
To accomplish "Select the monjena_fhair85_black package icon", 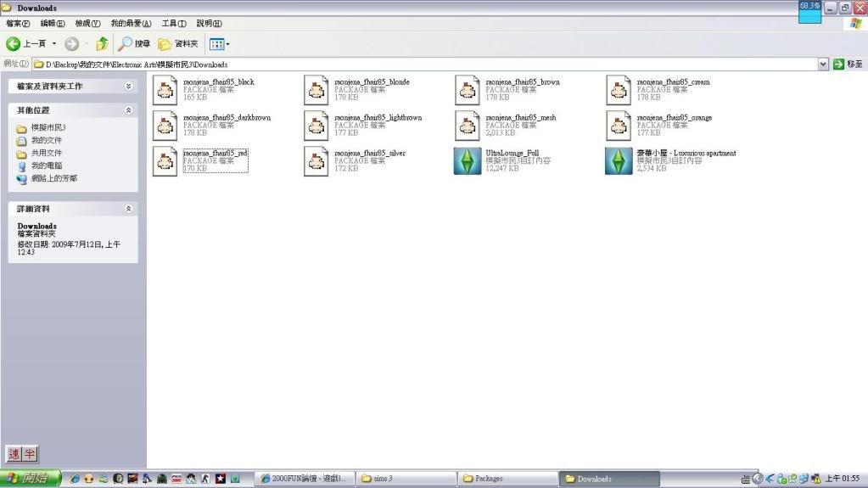I will (165, 90).
